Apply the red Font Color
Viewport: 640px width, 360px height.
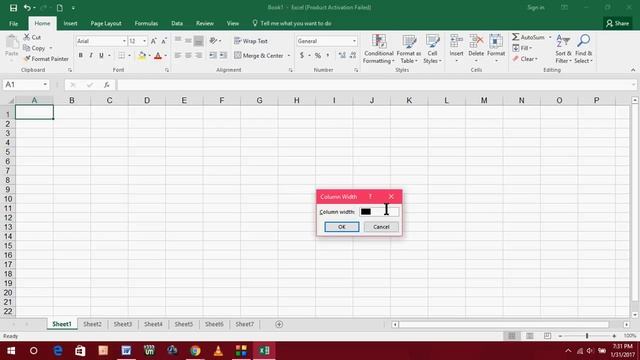(x=158, y=55)
